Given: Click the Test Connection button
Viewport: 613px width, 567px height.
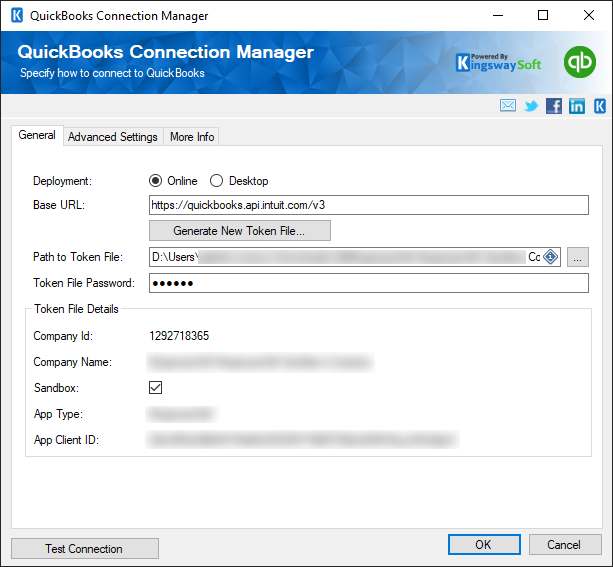Looking at the screenshot, I should point(85,549).
